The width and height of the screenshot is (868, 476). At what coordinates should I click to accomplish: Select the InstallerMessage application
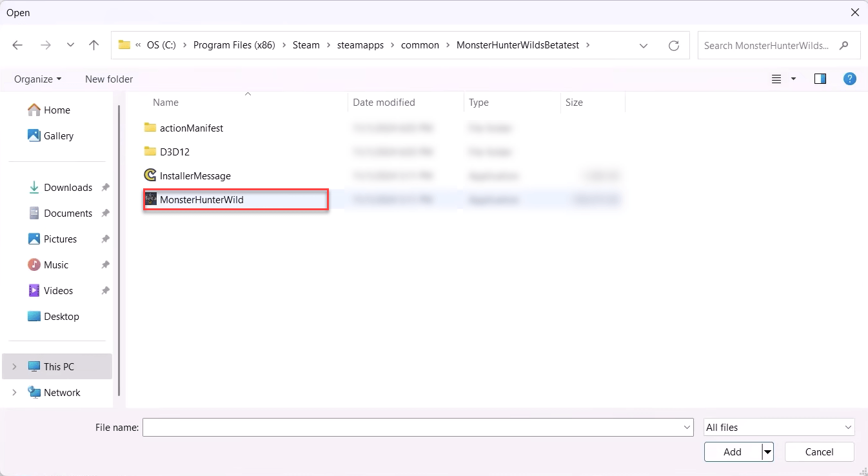(x=195, y=175)
